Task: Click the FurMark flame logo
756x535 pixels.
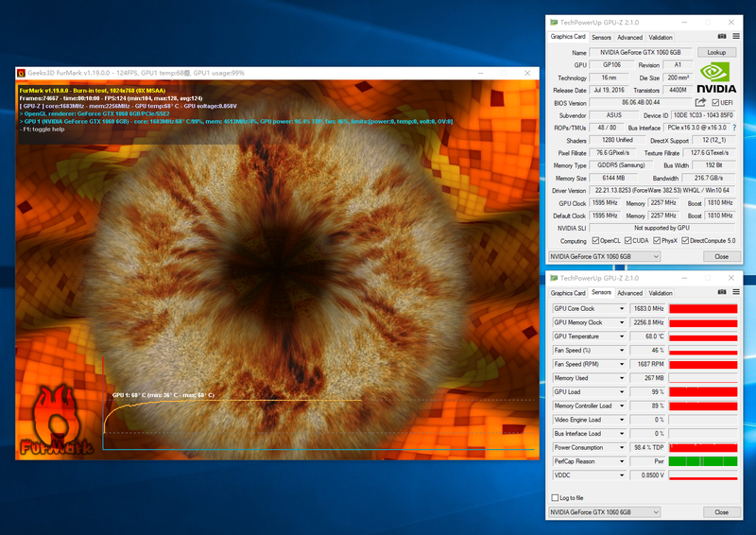Action: [57, 421]
